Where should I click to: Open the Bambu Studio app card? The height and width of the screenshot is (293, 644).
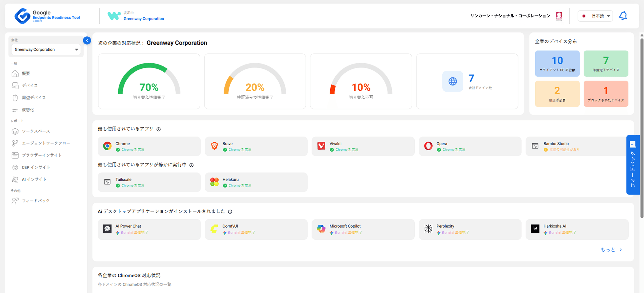[576, 146]
